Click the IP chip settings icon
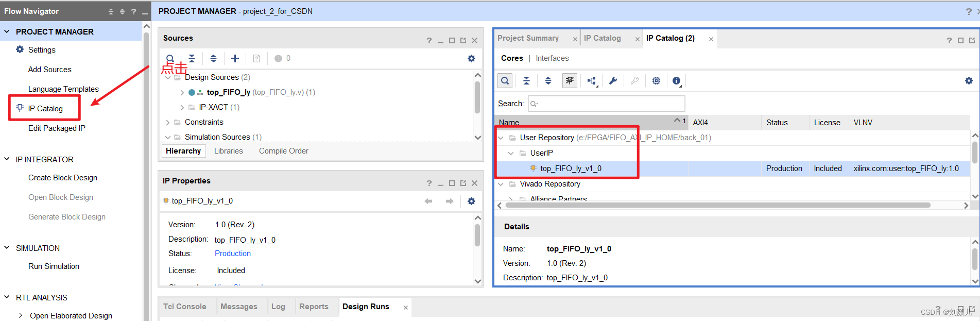This screenshot has height=321, width=980. 656,80
